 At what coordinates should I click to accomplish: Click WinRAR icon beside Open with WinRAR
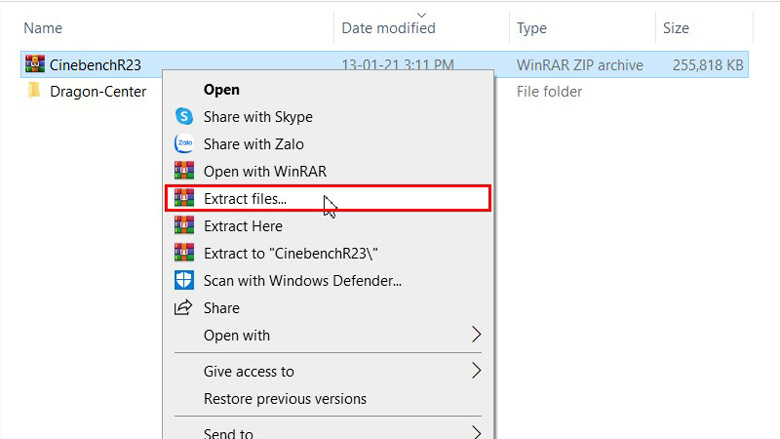184,171
